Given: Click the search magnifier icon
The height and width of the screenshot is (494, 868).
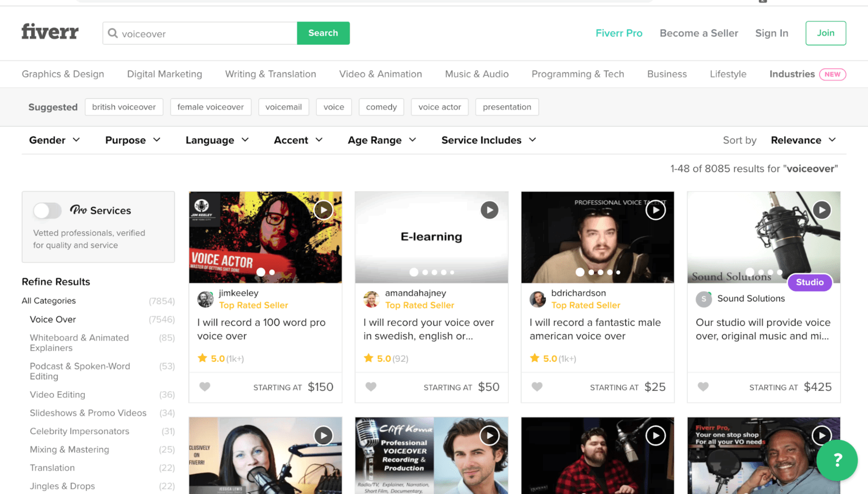Looking at the screenshot, I should [x=113, y=34].
